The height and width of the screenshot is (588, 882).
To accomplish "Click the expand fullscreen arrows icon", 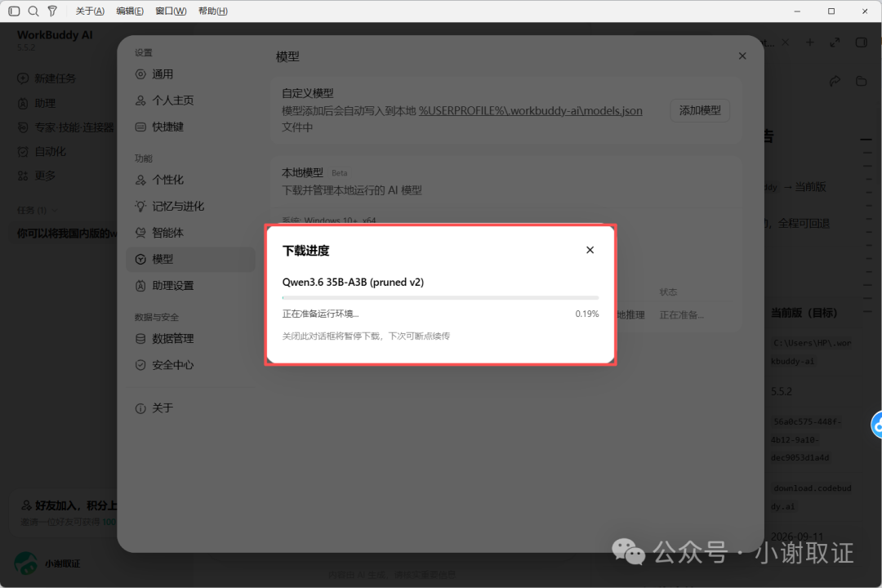I will 835,42.
